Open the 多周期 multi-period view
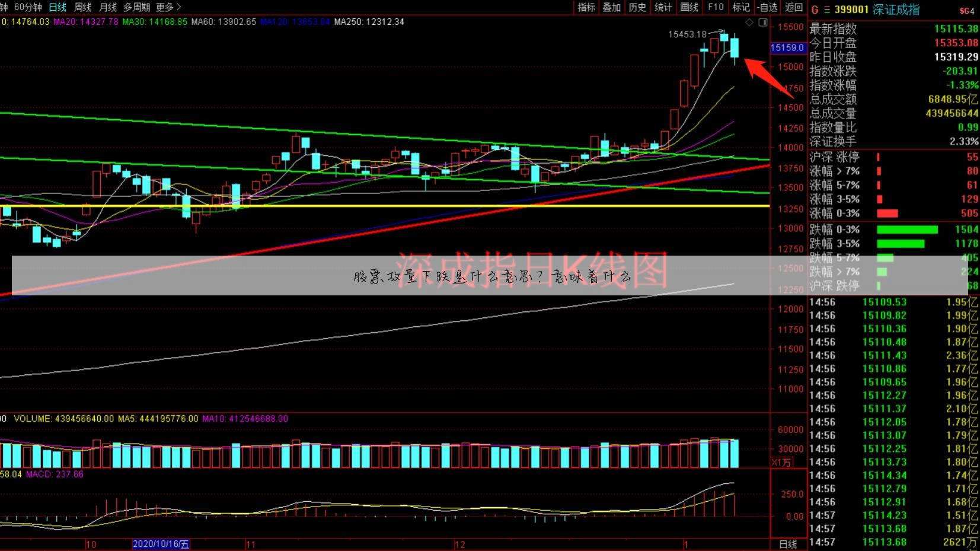 [x=136, y=7]
